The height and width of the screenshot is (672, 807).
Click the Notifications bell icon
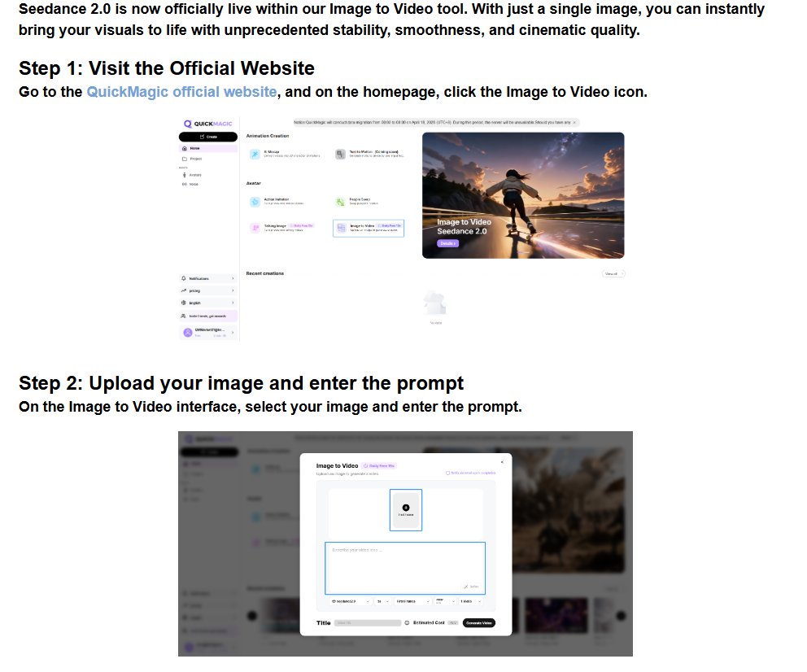184,278
